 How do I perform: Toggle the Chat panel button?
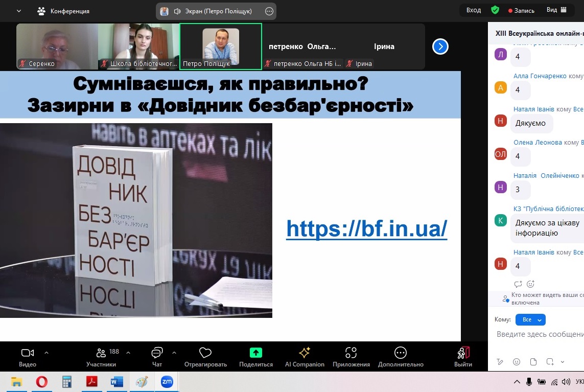(x=157, y=353)
